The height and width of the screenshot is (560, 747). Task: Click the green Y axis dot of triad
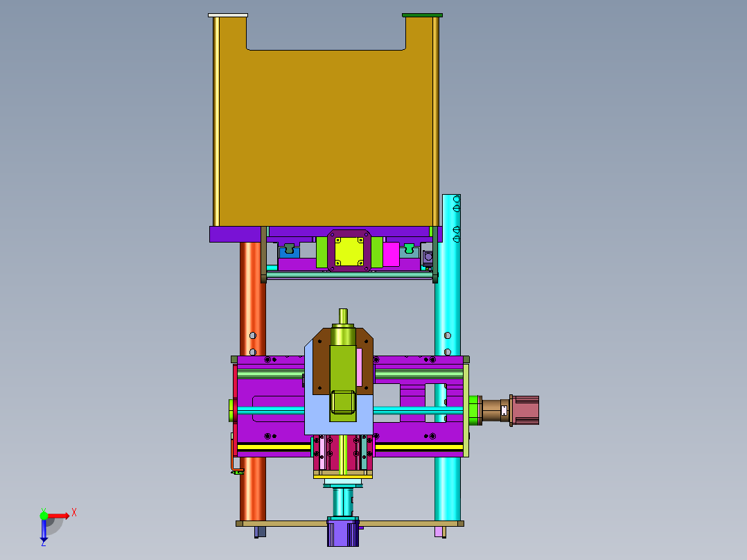44,516
